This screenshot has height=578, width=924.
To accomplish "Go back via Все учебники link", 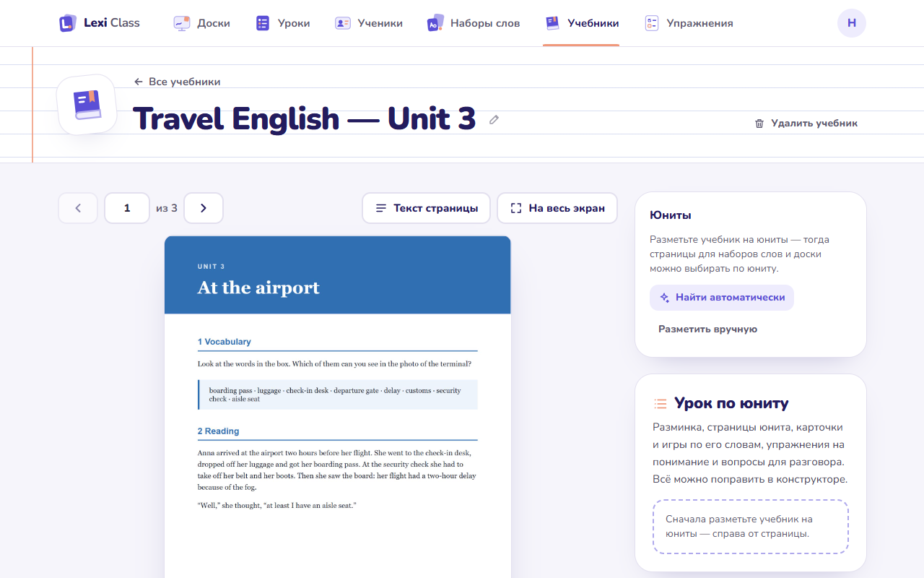I will 178,82.
